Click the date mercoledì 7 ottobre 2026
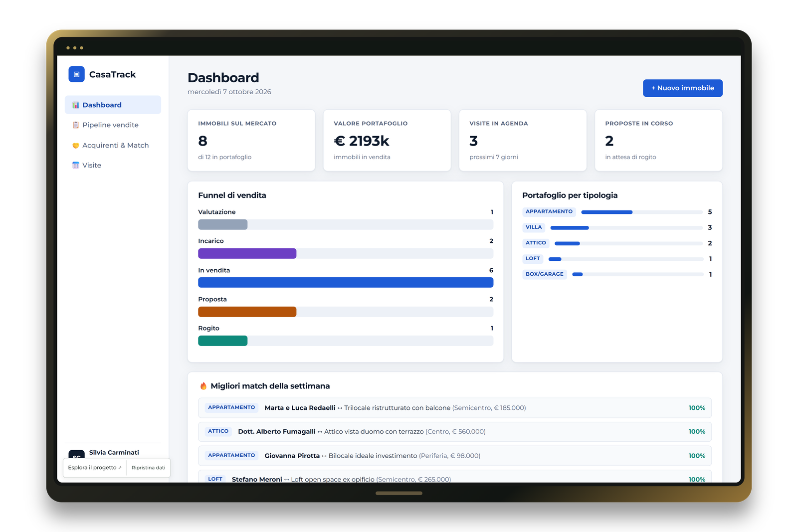The image size is (798, 532). coord(229,92)
